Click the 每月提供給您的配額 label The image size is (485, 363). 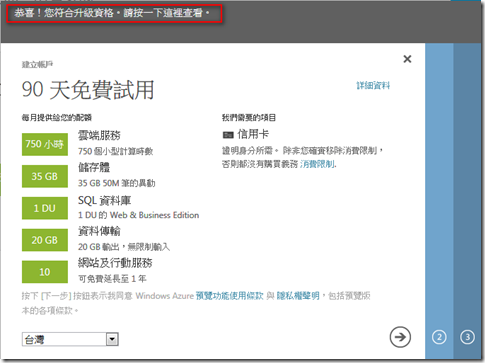pos(57,117)
